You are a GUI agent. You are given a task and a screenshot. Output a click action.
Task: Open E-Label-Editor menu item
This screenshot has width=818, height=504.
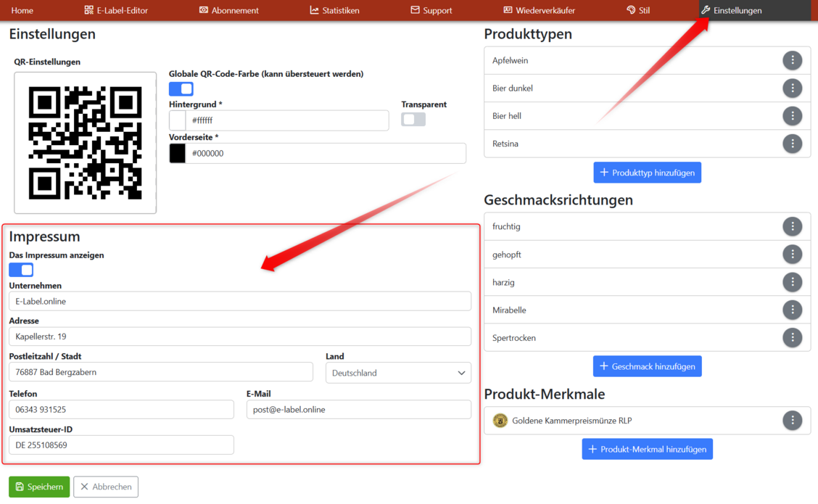(x=116, y=10)
